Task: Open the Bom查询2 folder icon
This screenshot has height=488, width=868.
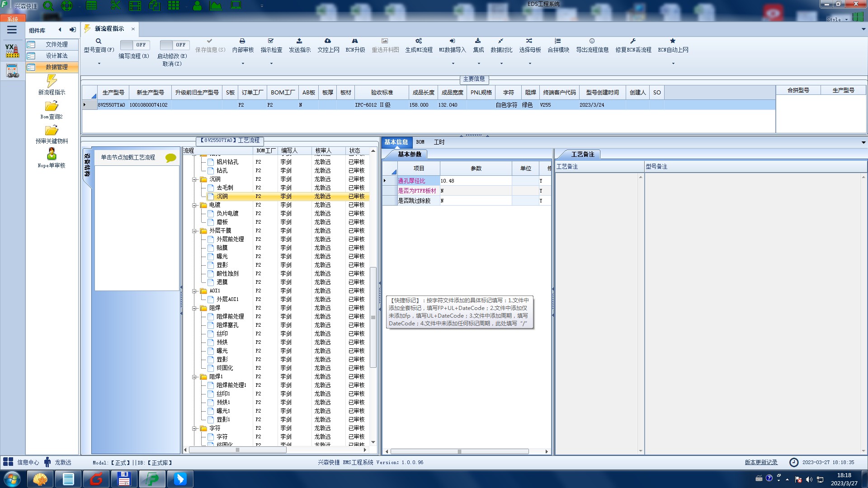Action: pos(52,106)
